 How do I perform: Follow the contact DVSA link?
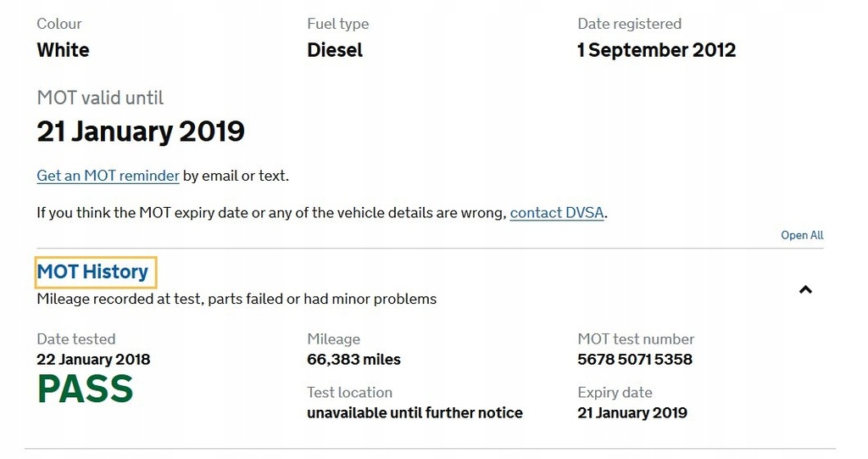pos(556,213)
